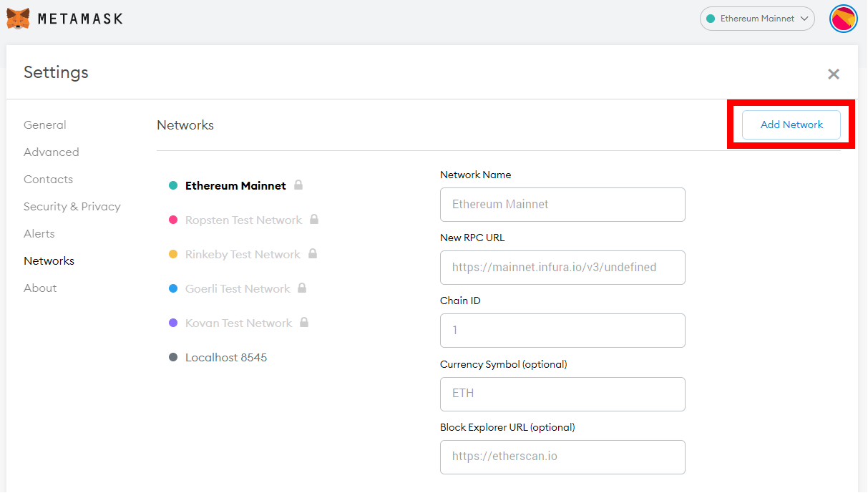Open the account avatar menu
868x493 pixels.
844,19
